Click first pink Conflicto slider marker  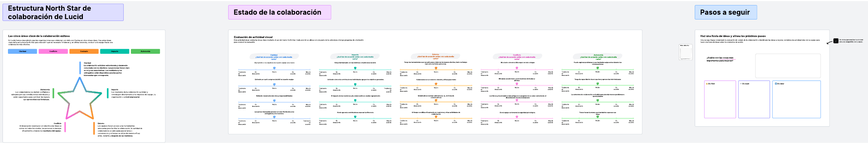(517, 68)
